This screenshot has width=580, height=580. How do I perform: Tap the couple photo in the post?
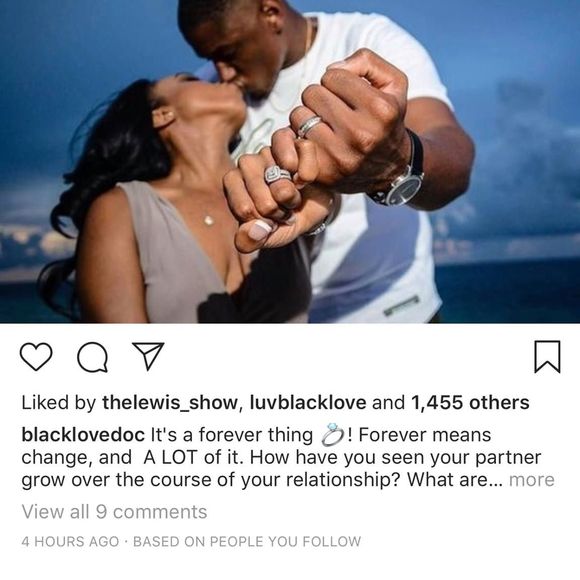tap(290, 161)
